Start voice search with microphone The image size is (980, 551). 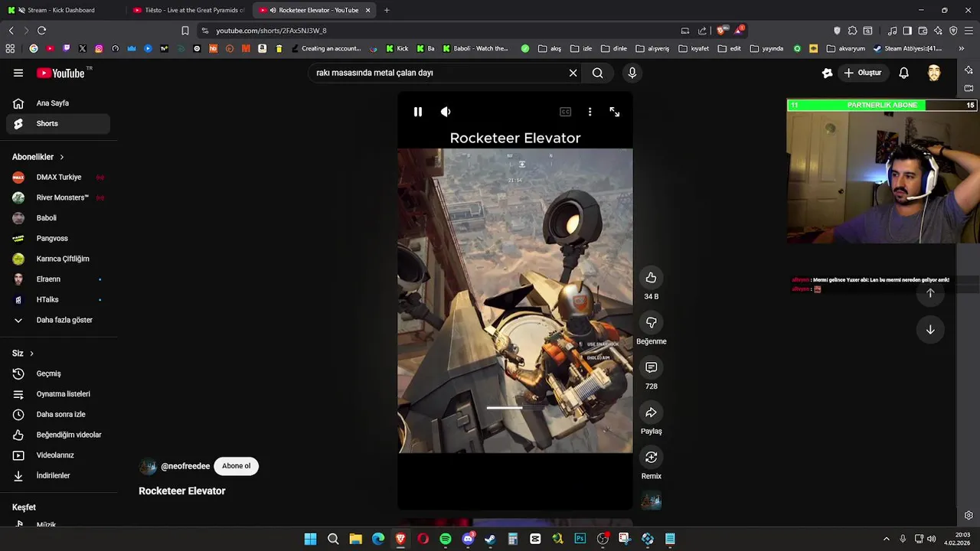tap(632, 73)
